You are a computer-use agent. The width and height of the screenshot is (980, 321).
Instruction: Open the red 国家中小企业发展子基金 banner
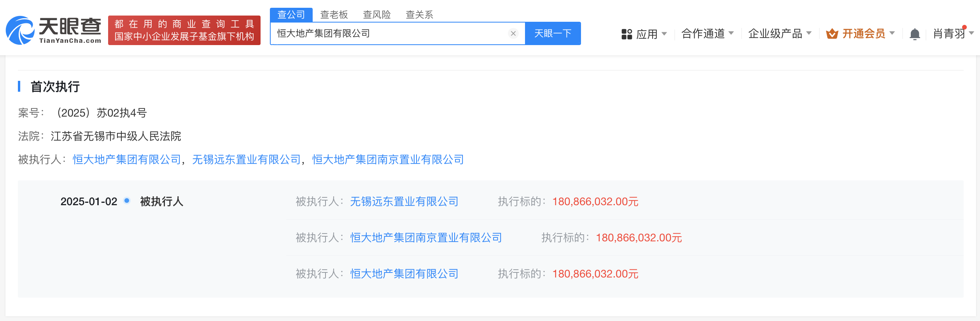184,30
